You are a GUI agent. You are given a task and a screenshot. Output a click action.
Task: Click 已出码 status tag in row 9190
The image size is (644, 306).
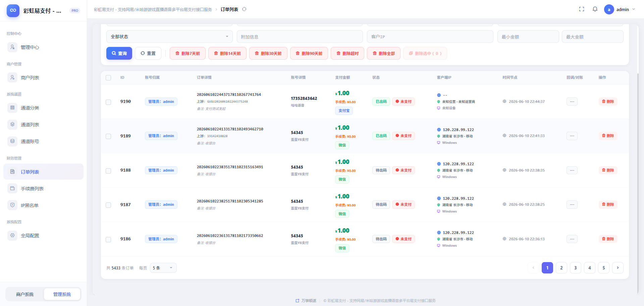381,102
